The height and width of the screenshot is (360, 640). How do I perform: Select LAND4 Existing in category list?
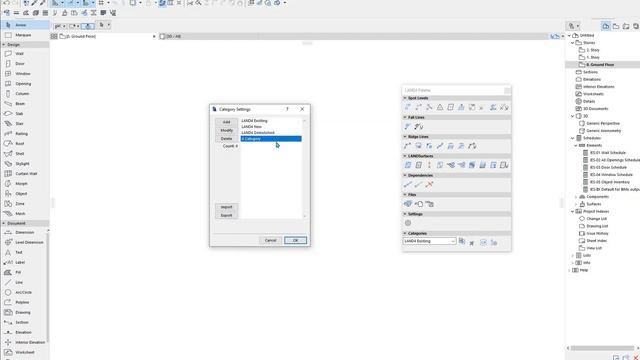(x=271, y=121)
